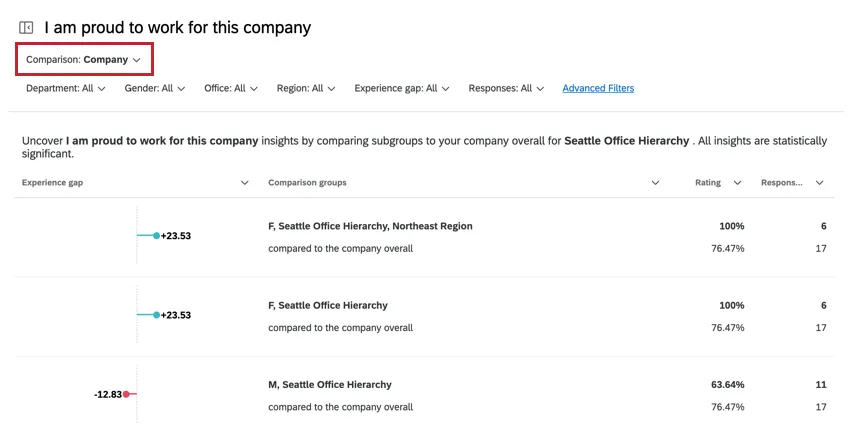Click the red -12.83 gap marker
This screenshot has width=850, height=425.
(127, 394)
